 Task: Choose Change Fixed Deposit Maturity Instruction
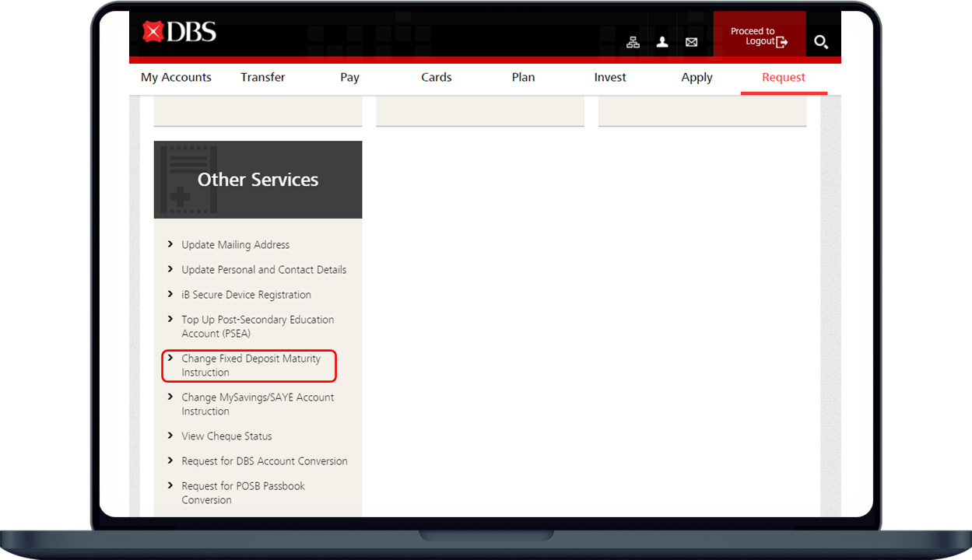click(x=251, y=366)
